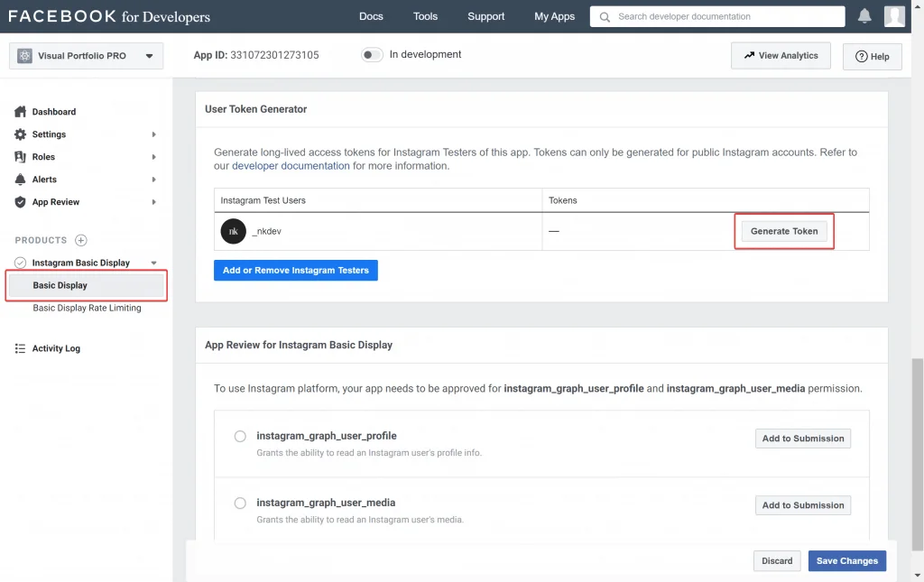Screen dimensions: 924x582
Task: Click the search magnifier icon
Action: (x=605, y=17)
